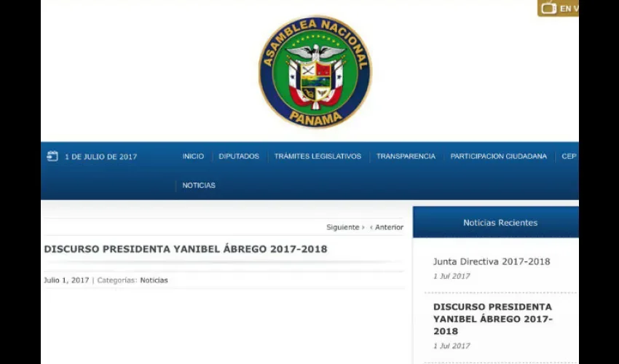The width and height of the screenshot is (619, 364).
Task: Go to the Transparencia menu
Action: pos(406,157)
